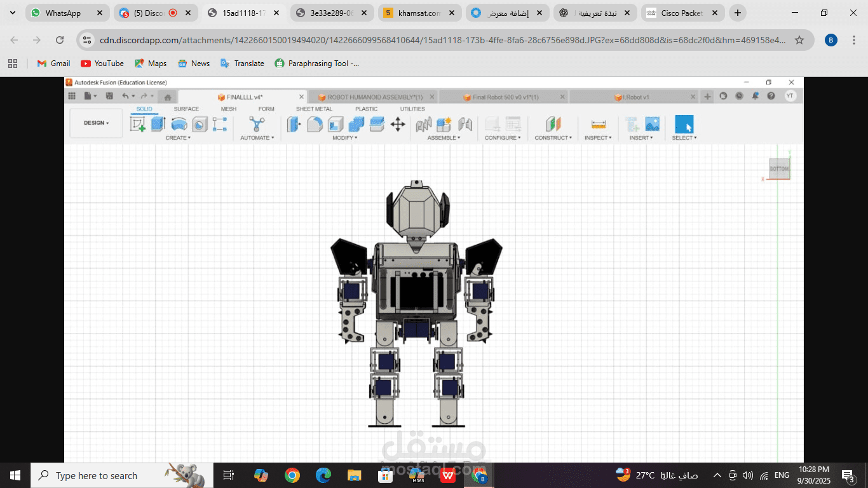Expand the MODIFY dropdown menu

(x=345, y=138)
